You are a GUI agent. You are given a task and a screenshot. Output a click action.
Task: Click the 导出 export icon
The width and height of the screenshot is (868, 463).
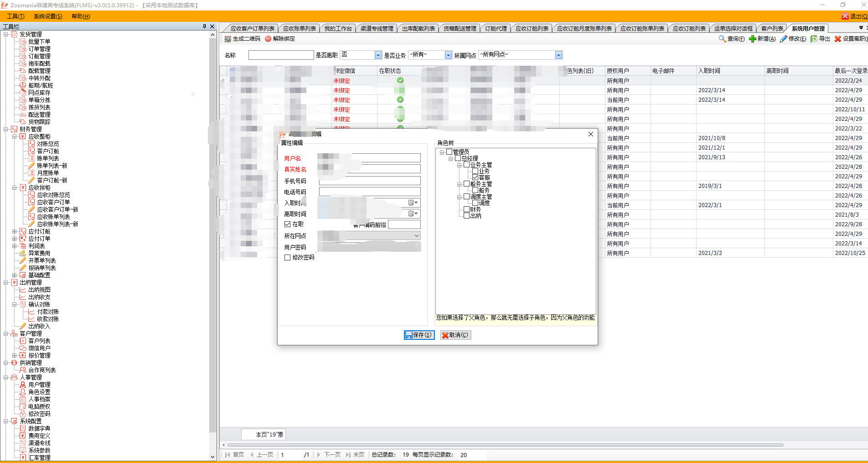click(x=814, y=39)
